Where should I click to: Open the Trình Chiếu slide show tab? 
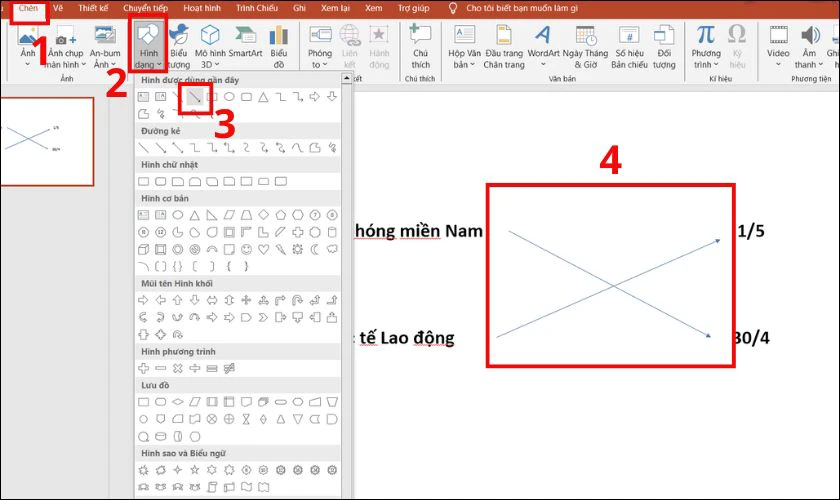click(257, 8)
